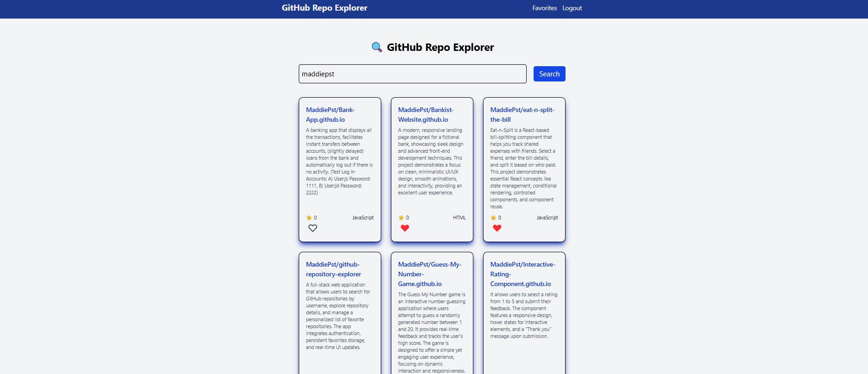Open MaddiePst/github-repository-explorer link

333,269
